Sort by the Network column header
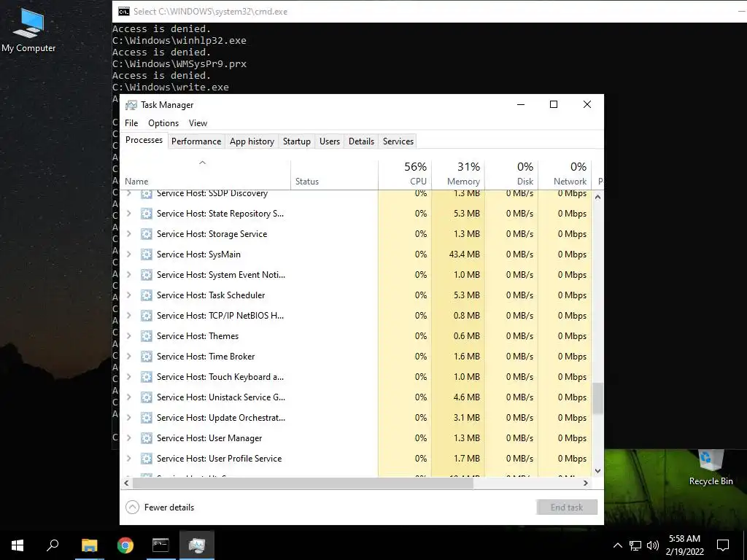This screenshot has height=560, width=747. pos(565,174)
